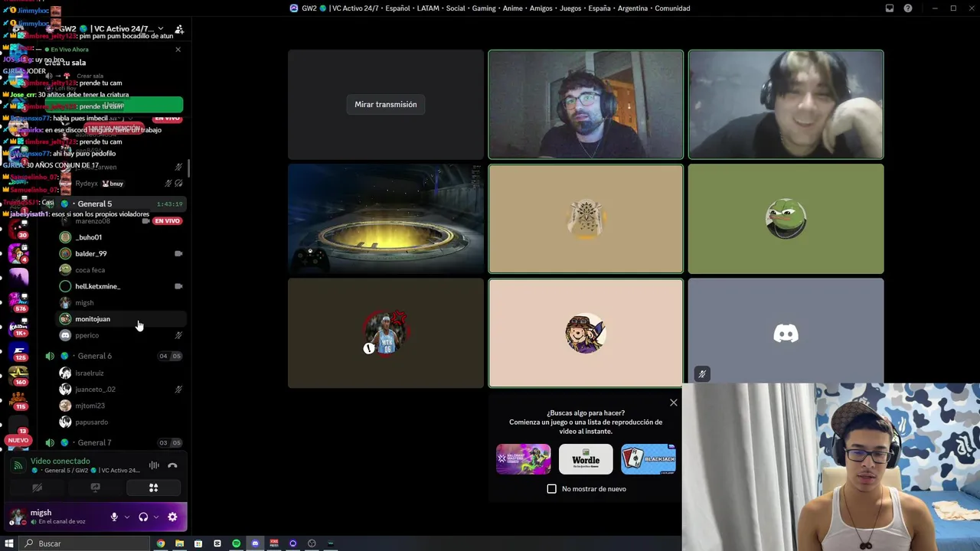Image resolution: width=980 pixels, height=551 pixels.
Task: Disconnect from the voice channel
Action: pos(172,465)
